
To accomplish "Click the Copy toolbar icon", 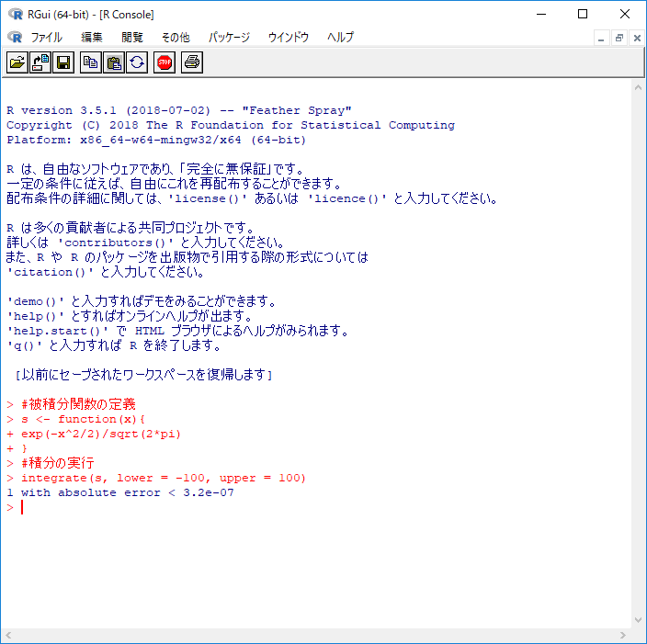I will pos(91,62).
